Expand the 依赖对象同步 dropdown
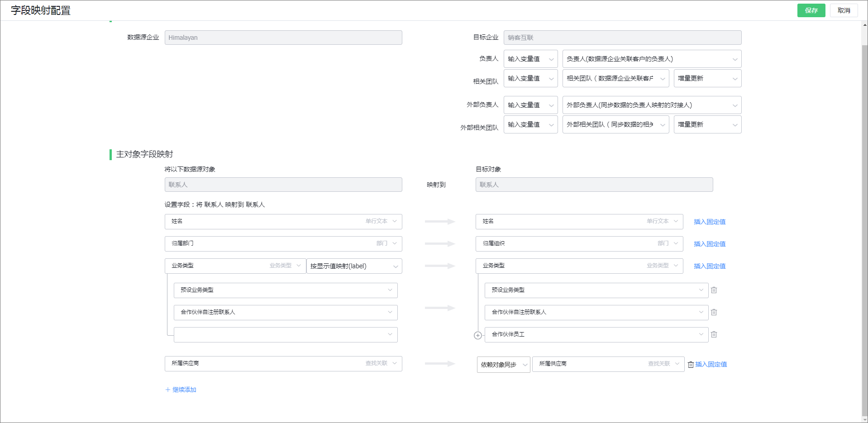This screenshot has width=868, height=423. coord(503,365)
